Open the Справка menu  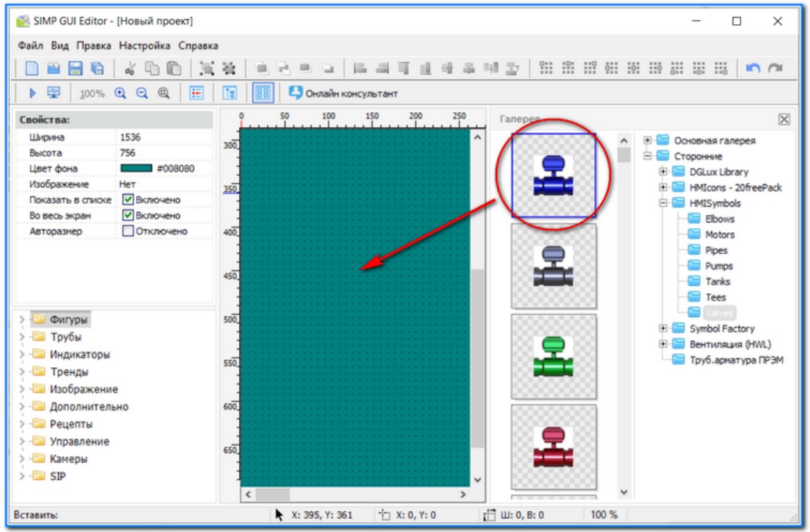coord(198,45)
